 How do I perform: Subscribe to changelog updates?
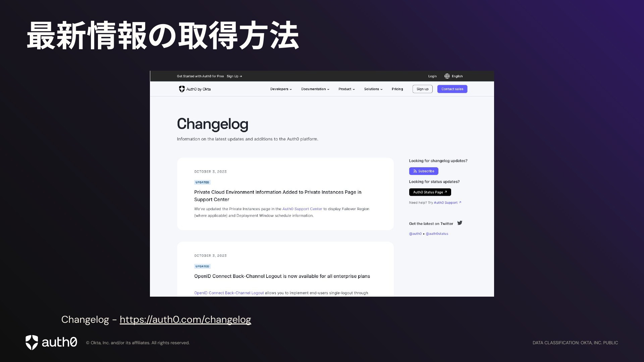pos(424,171)
